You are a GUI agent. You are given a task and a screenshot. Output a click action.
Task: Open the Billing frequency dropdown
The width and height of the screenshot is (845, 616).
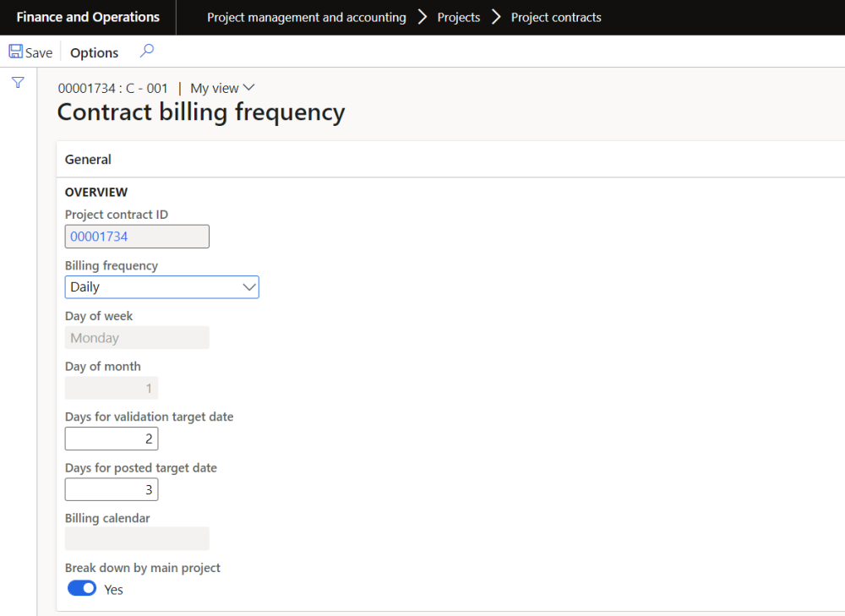[162, 287]
